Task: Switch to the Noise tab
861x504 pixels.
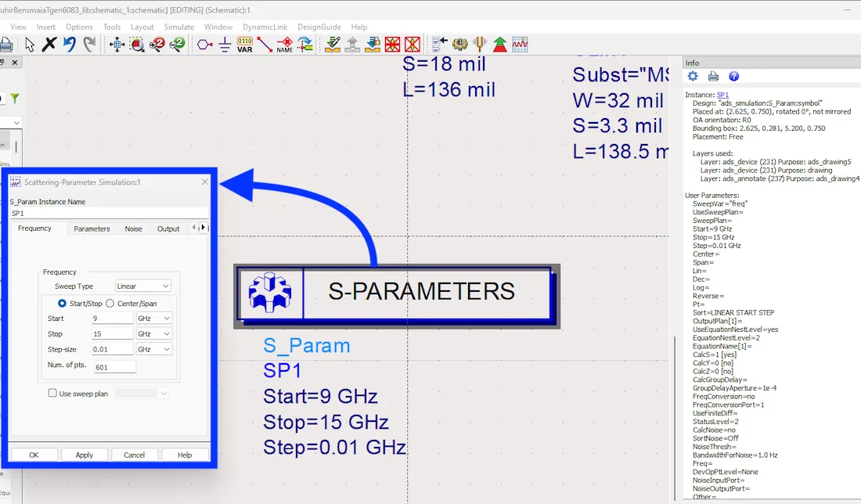Action: pyautogui.click(x=133, y=229)
